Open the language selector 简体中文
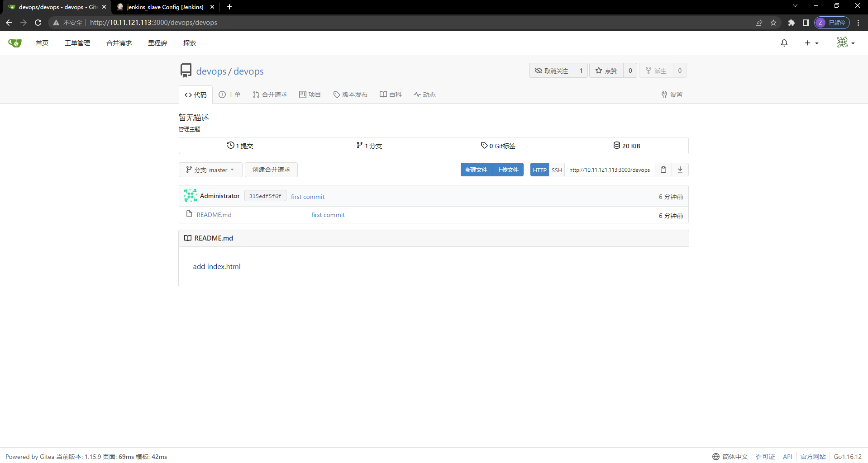868x463 pixels. pyautogui.click(x=730, y=457)
